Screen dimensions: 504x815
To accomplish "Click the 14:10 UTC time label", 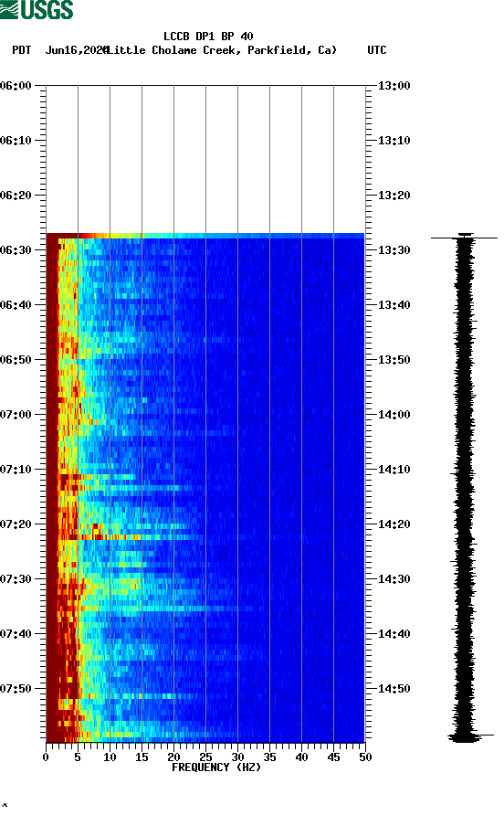I will (x=394, y=470).
